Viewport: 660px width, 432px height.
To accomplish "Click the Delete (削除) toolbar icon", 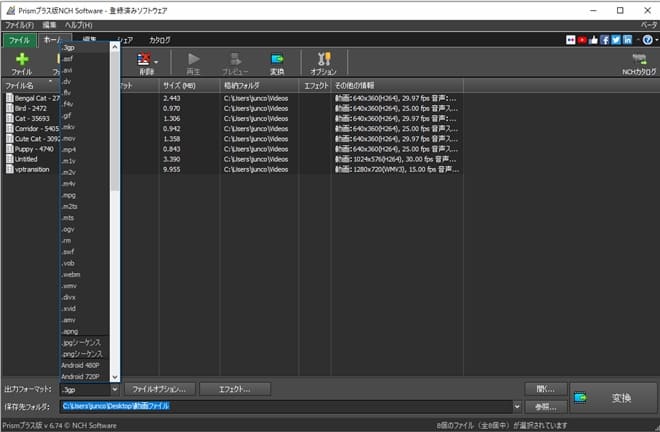I will (144, 59).
